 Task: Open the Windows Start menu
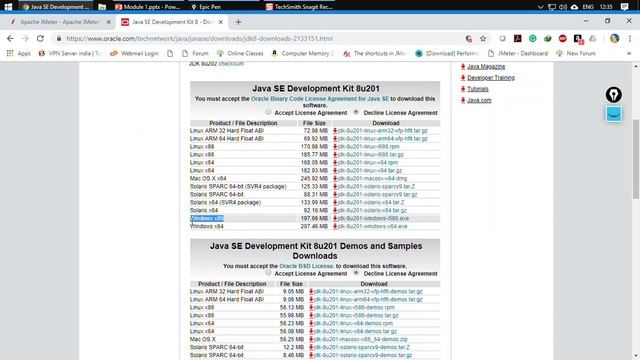tap(8, 7)
